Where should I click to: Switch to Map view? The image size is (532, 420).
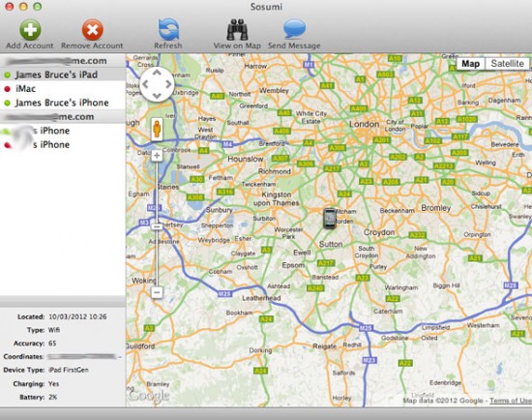pos(471,64)
